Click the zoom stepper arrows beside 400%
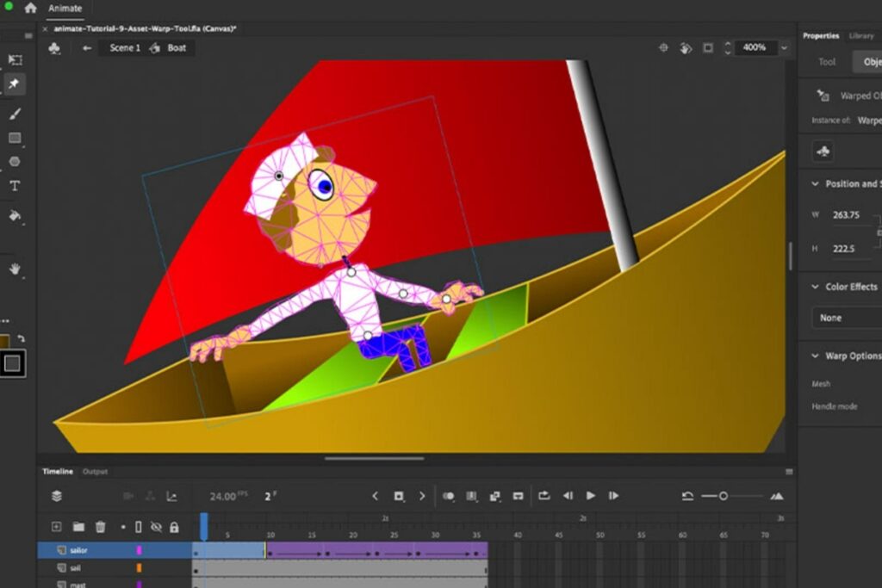Image resolution: width=882 pixels, height=588 pixels. (x=727, y=48)
